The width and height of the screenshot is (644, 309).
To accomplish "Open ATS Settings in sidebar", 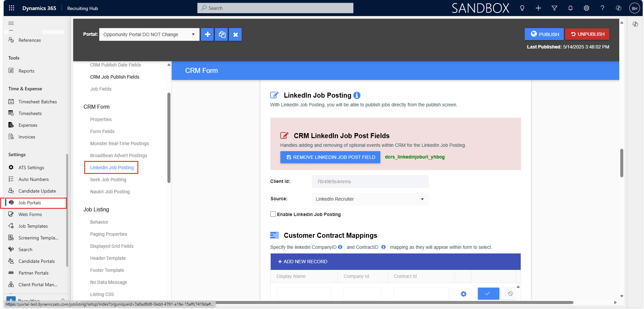I will click(x=31, y=168).
